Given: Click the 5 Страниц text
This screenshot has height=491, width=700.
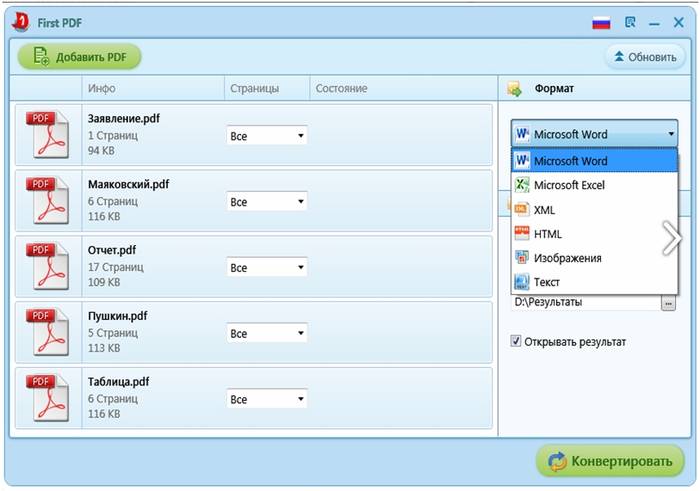Looking at the screenshot, I should (113, 333).
